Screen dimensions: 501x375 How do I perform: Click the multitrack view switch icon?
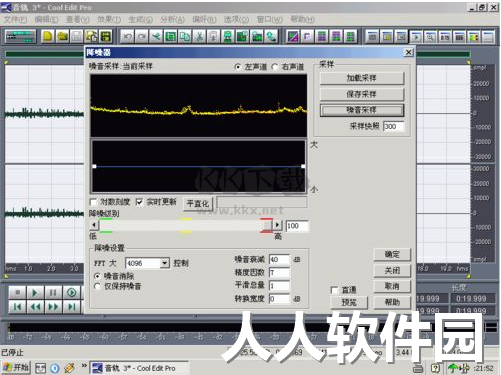pos(20,37)
